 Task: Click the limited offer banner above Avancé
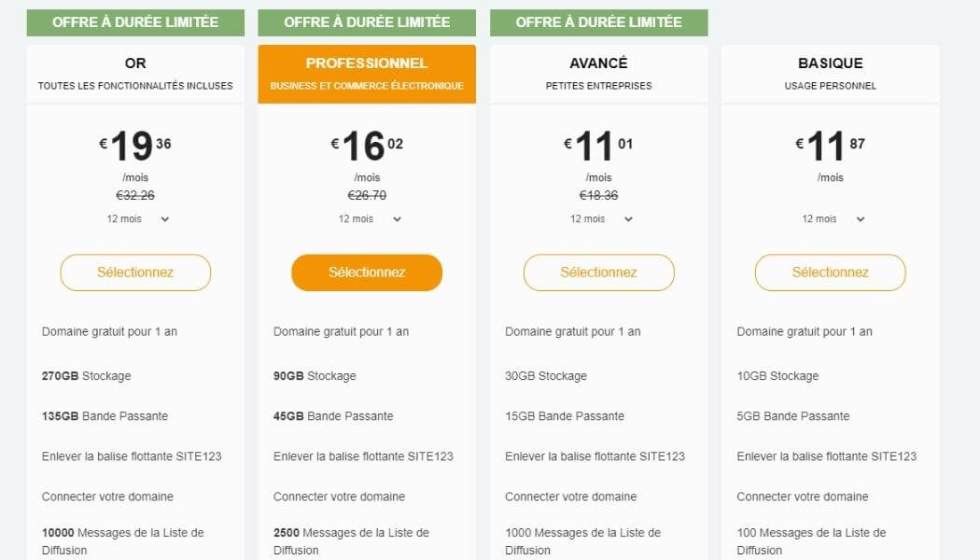click(x=599, y=22)
